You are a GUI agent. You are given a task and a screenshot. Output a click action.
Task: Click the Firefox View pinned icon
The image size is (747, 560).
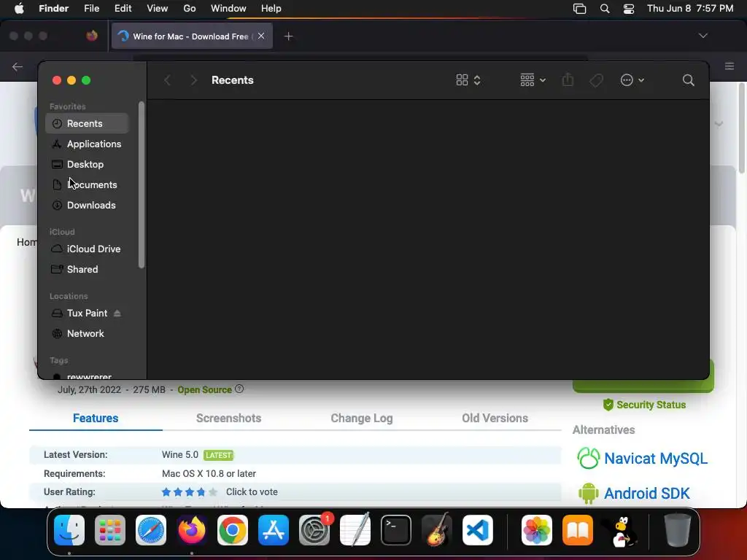click(x=92, y=36)
